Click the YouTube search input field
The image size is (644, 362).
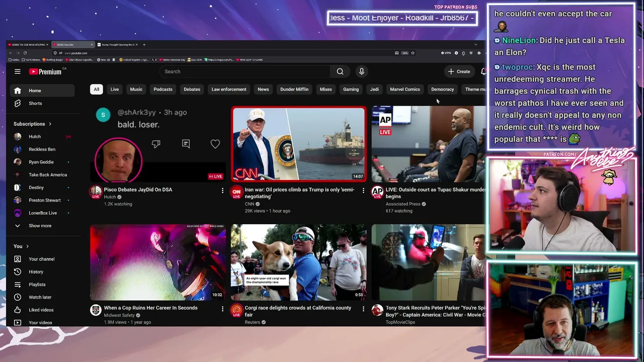[245, 71]
